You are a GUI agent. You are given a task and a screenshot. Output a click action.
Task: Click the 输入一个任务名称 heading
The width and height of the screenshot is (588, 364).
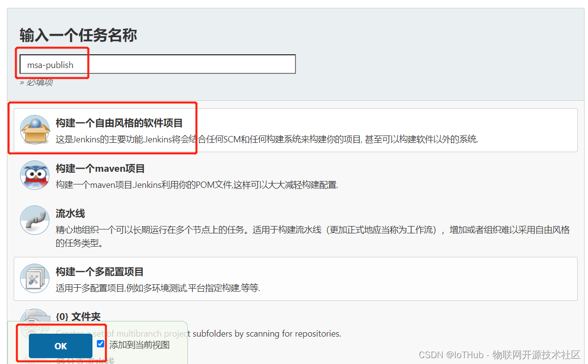tap(78, 35)
